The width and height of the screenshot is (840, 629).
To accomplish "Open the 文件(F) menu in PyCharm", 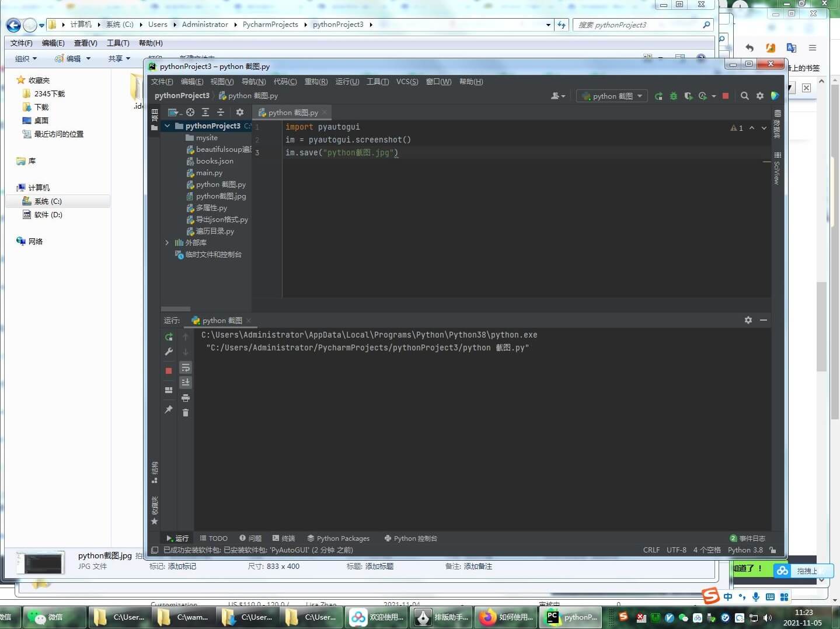I will 162,82.
